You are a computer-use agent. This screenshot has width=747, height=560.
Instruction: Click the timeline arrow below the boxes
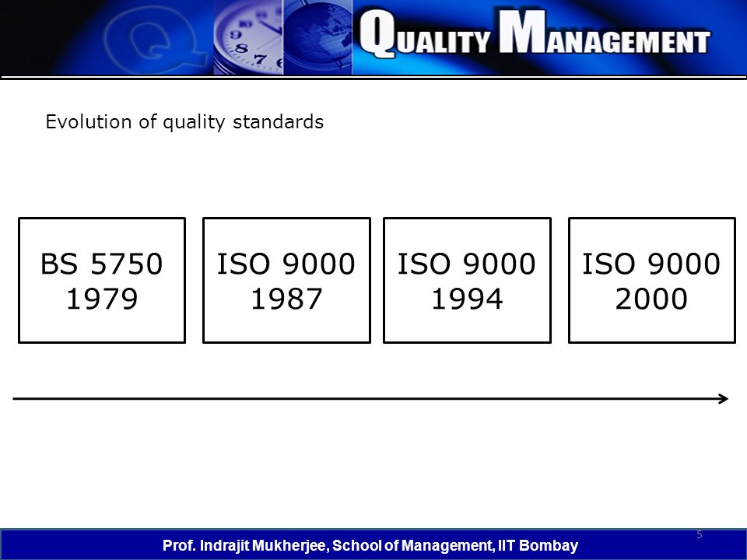click(370, 398)
